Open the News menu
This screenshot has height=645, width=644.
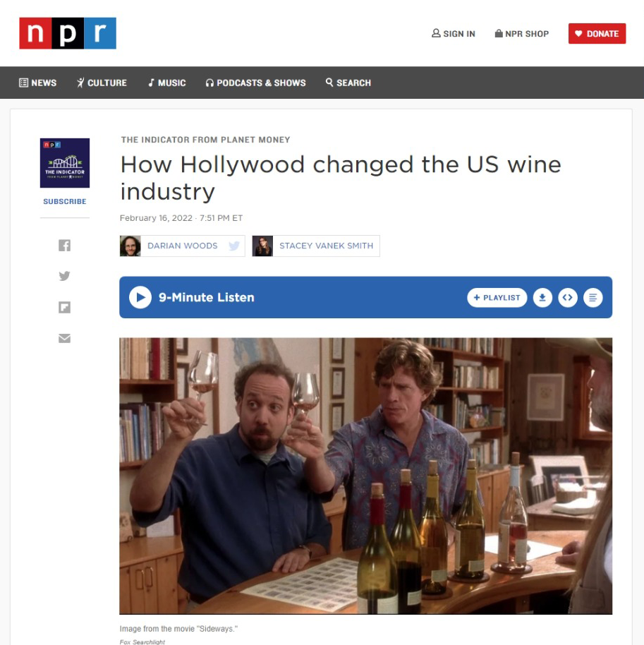click(38, 83)
